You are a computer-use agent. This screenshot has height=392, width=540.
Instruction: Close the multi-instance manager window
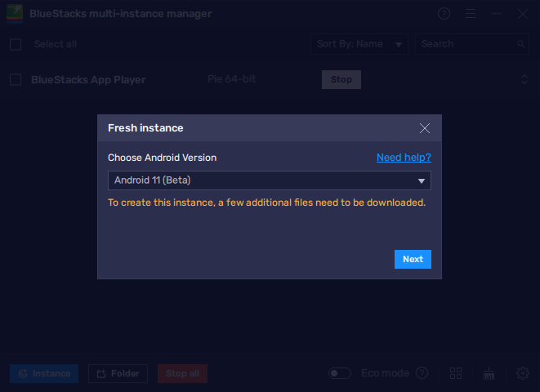click(x=523, y=14)
